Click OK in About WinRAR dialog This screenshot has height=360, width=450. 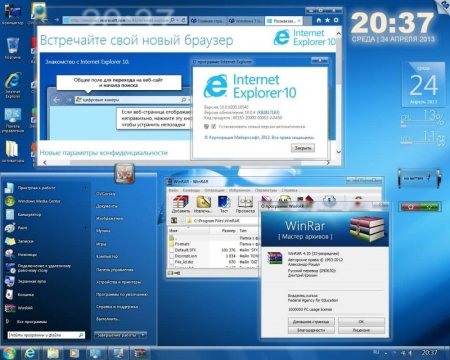pos(361,322)
